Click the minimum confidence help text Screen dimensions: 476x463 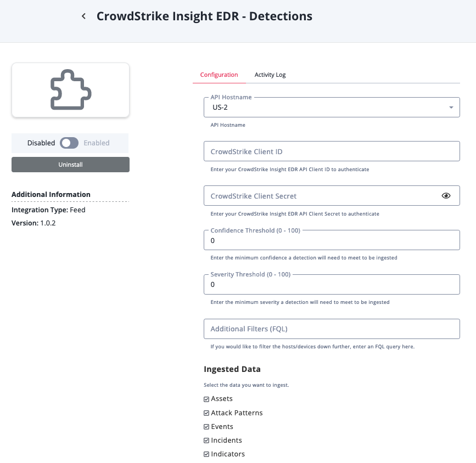click(304, 258)
